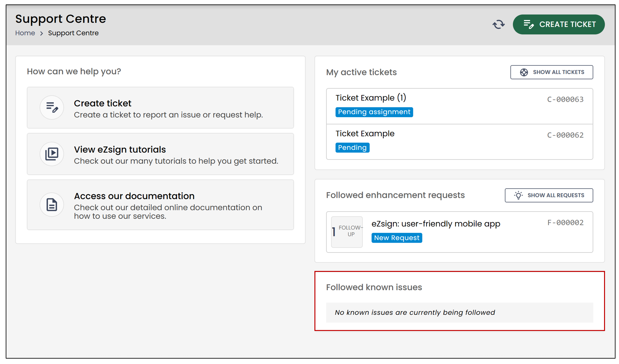The width and height of the screenshot is (619, 364).
Task: Click the New Request status badge
Action: 397,238
